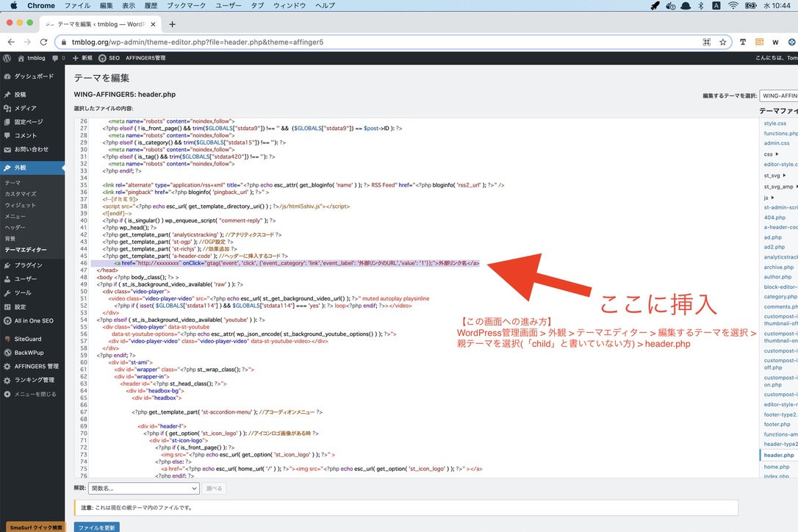798x532 pixels.
Task: Click the SmaSurf クイック検索 button
Action: 35,528
